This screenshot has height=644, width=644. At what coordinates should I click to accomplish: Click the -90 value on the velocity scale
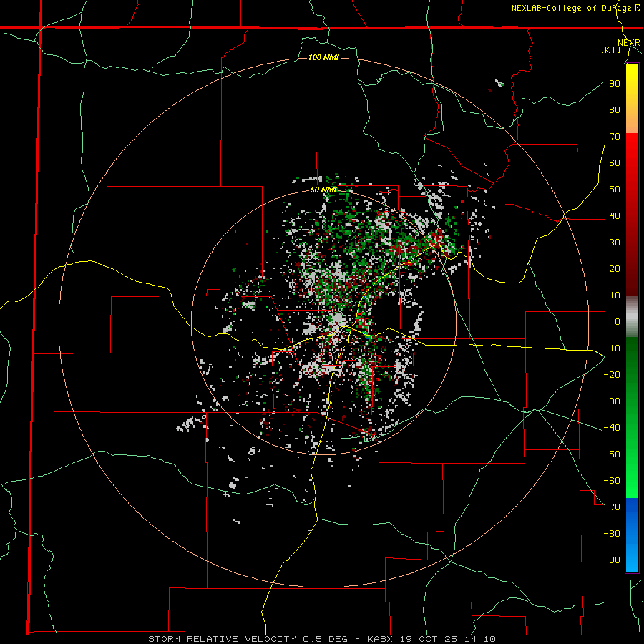coord(612,560)
